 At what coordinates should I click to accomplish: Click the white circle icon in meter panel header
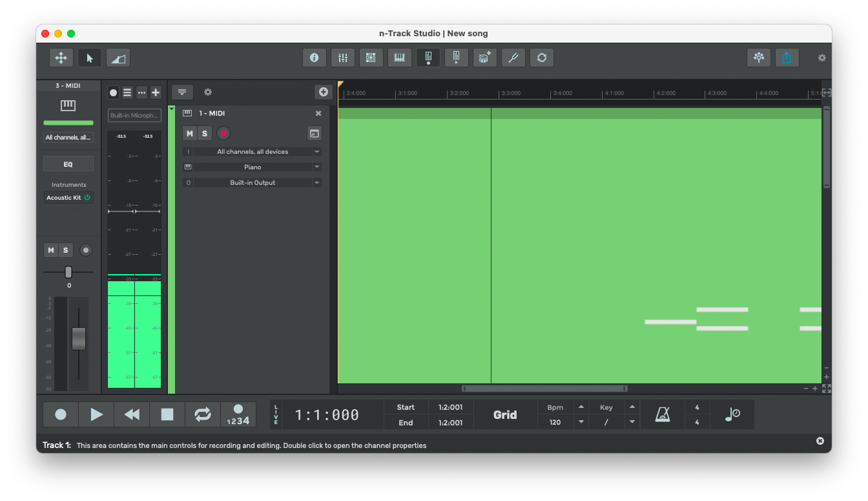click(x=114, y=92)
